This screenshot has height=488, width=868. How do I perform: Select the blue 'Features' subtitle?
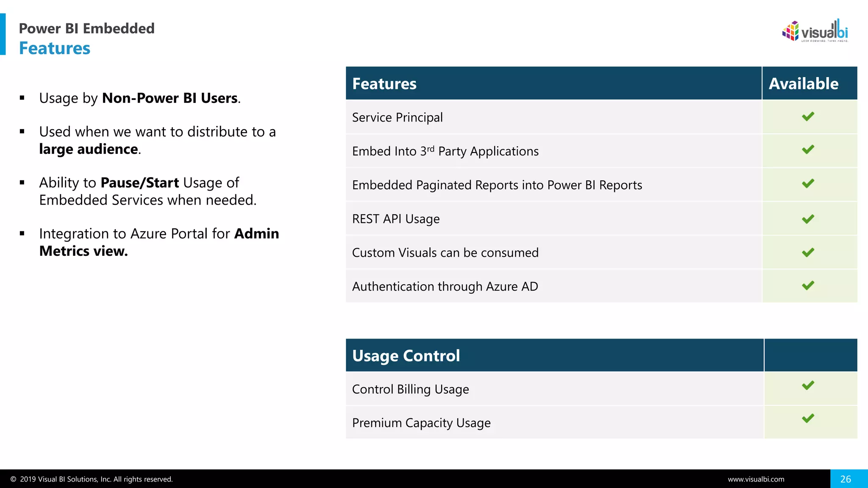click(55, 48)
